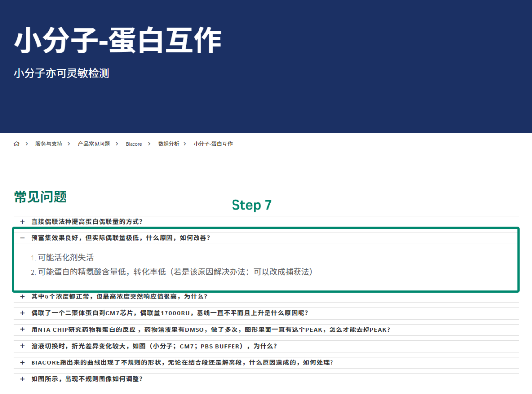
Task: Click the home icon in the breadcrumb
Action: click(x=17, y=144)
